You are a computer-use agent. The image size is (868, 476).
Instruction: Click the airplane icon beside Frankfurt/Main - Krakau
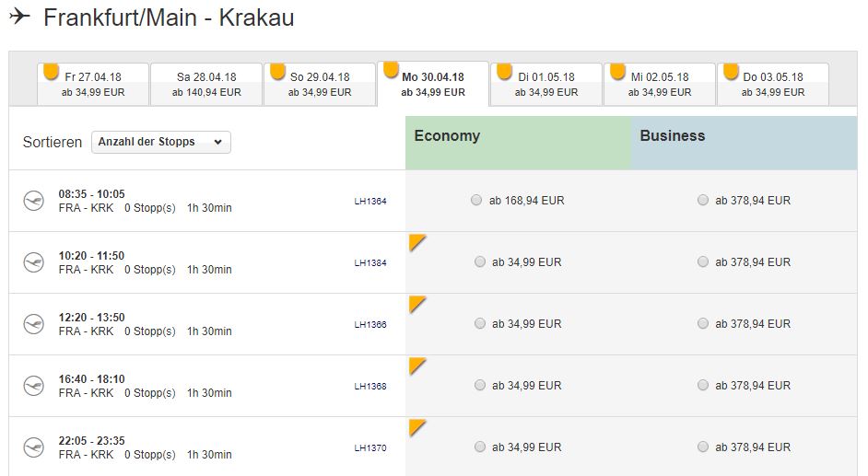click(20, 16)
